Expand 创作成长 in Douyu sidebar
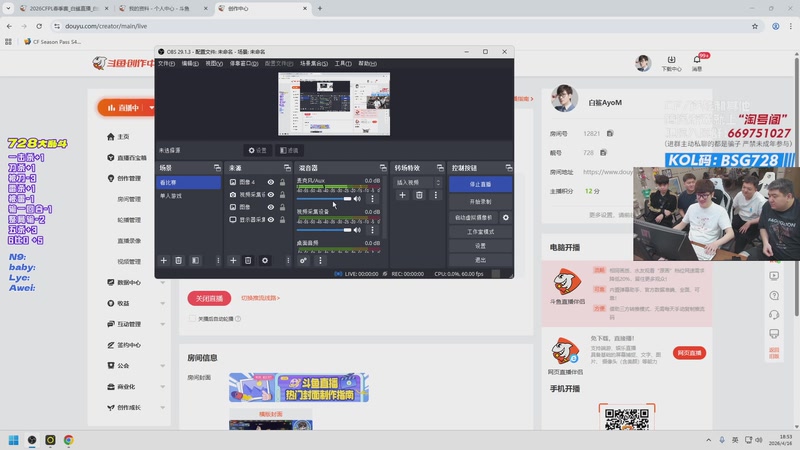Viewport: 800px width, 450px height. coord(163,408)
